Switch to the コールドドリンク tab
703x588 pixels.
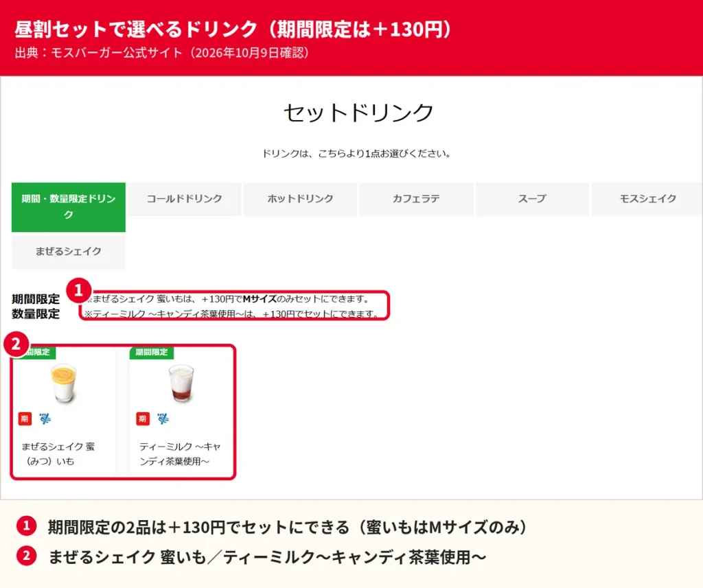pos(184,199)
